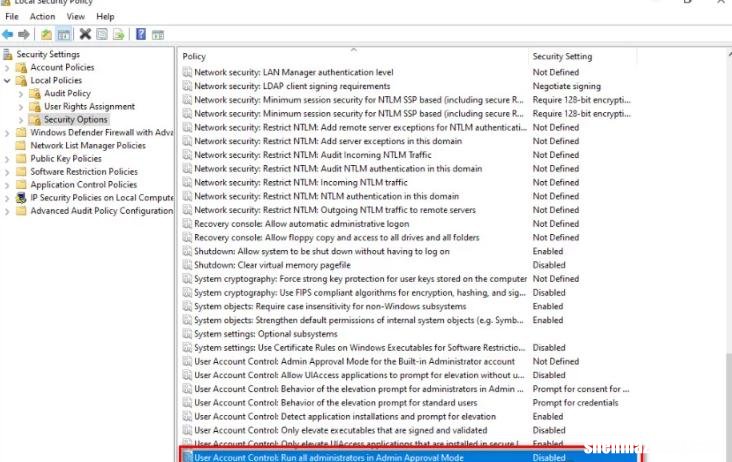Select Application Control Policies in the tree
This screenshot has height=462, width=732.
pos(84,184)
